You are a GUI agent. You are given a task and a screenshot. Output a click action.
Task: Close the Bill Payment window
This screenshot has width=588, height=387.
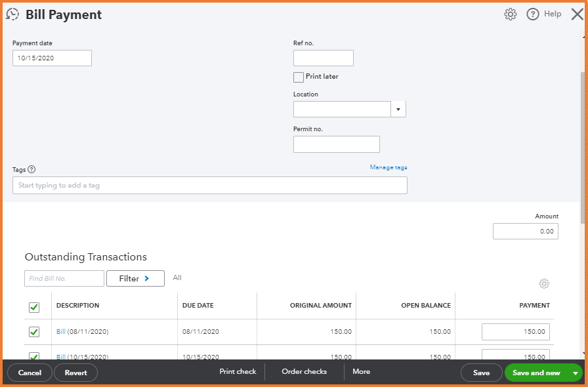(577, 14)
